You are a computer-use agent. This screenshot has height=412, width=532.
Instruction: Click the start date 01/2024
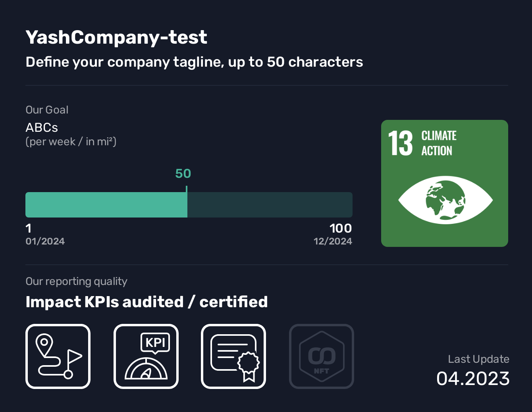coord(45,241)
